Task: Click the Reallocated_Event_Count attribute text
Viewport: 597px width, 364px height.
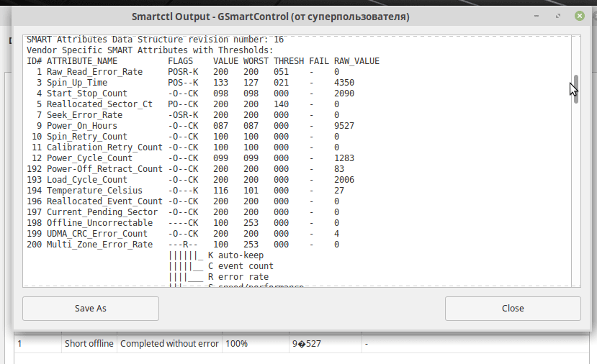Action: (x=104, y=201)
